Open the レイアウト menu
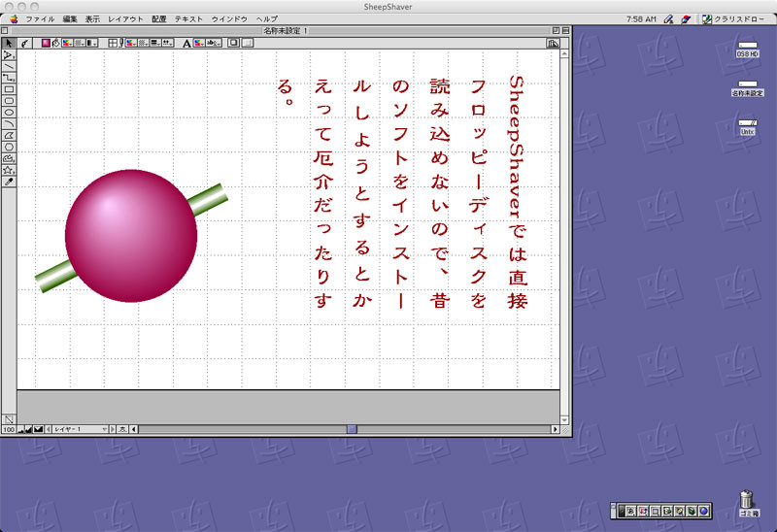Image resolution: width=777 pixels, height=532 pixels. pos(125,18)
